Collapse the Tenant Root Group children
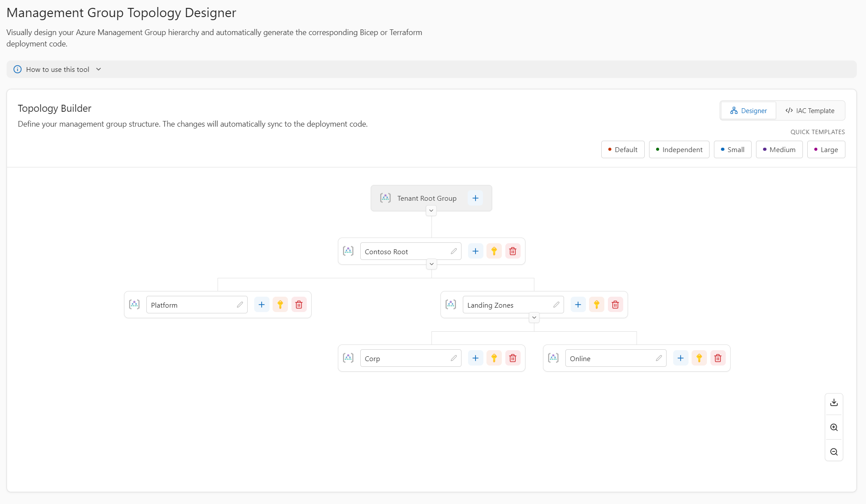This screenshot has width=866, height=504. (431, 211)
